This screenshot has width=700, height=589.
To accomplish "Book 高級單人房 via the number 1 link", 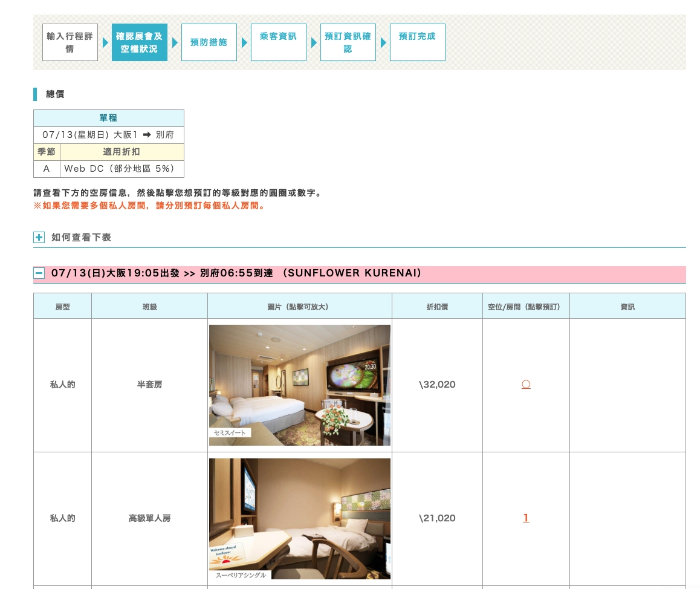I will pyautogui.click(x=526, y=518).
